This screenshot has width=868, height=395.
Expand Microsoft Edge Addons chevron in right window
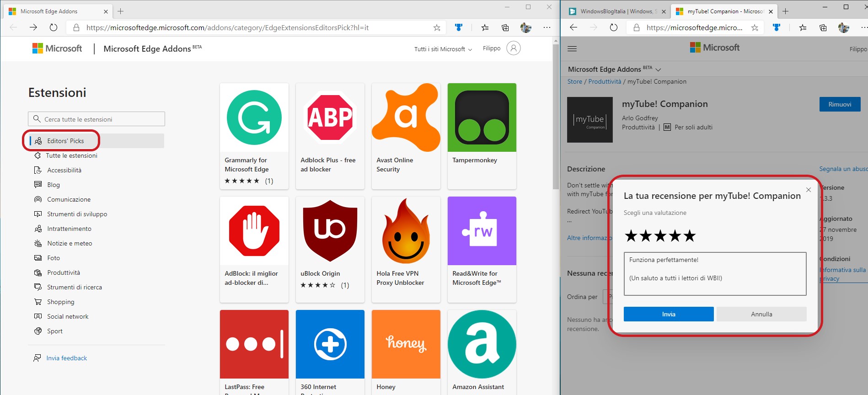[x=659, y=69]
